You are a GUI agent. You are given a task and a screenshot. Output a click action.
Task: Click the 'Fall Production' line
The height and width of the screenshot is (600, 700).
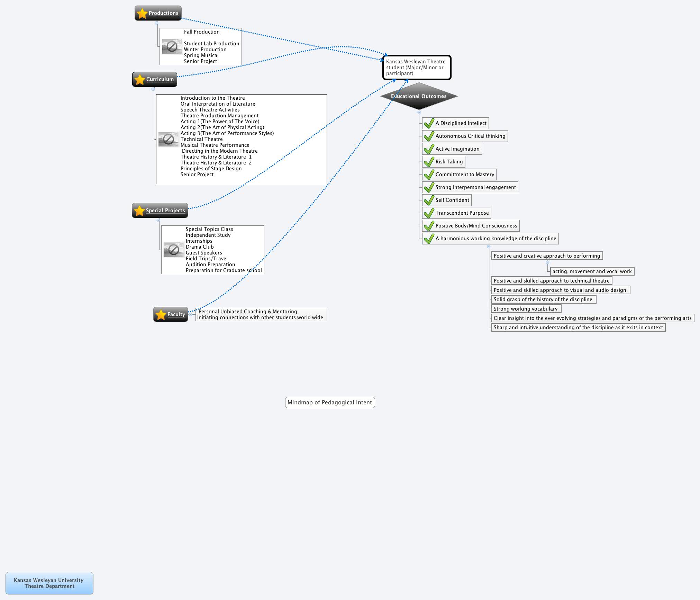pyautogui.click(x=202, y=32)
